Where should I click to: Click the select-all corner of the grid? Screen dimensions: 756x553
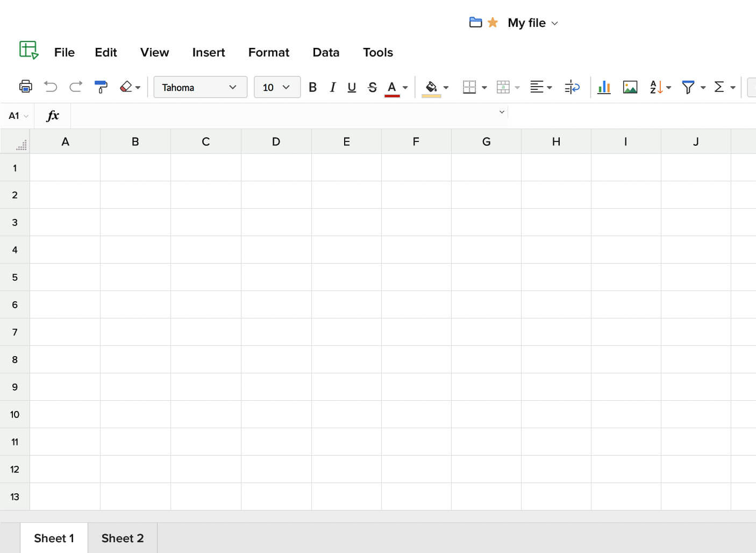pyautogui.click(x=15, y=141)
